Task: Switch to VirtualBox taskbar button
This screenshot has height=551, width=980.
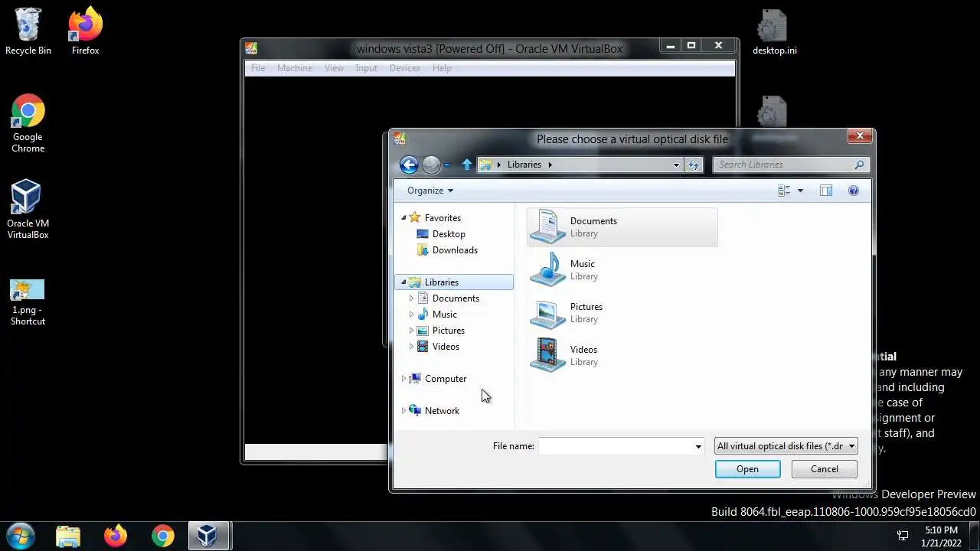Action: [x=207, y=536]
